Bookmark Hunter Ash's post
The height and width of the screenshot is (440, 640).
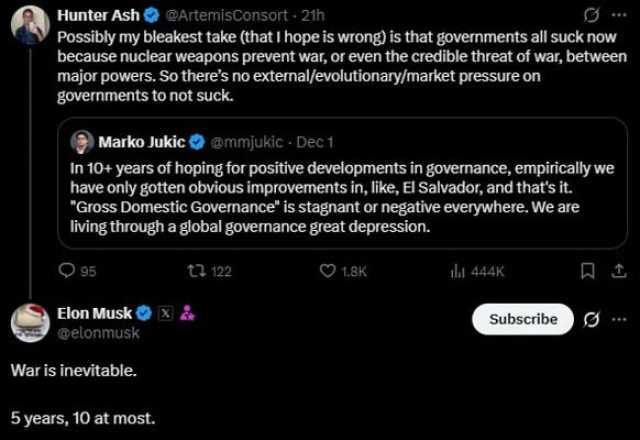[589, 271]
